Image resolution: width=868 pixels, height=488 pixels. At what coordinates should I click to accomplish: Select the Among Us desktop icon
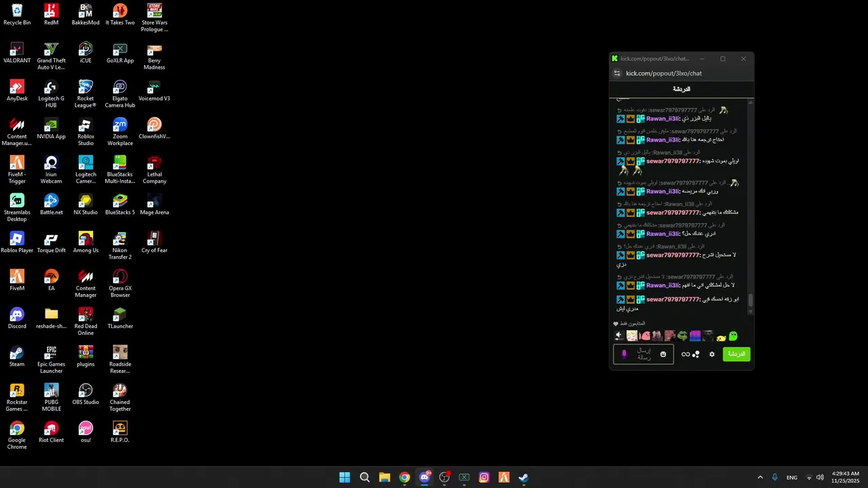[85, 243]
